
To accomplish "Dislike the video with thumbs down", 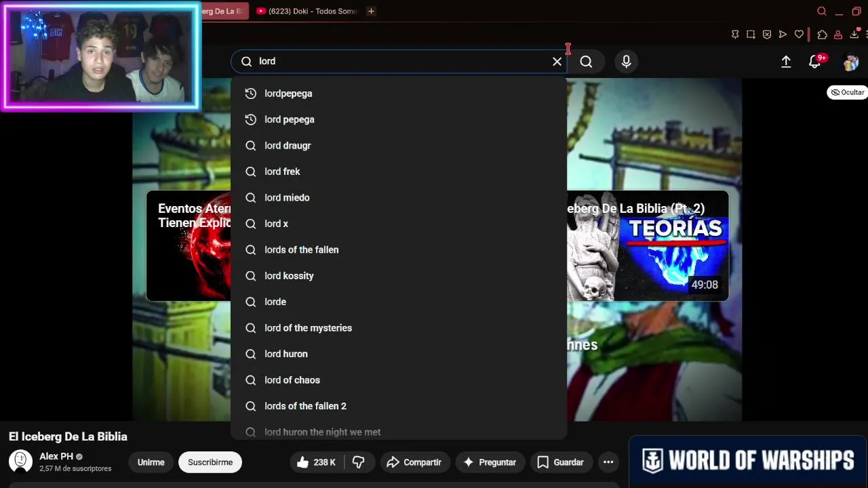I will coord(359,462).
